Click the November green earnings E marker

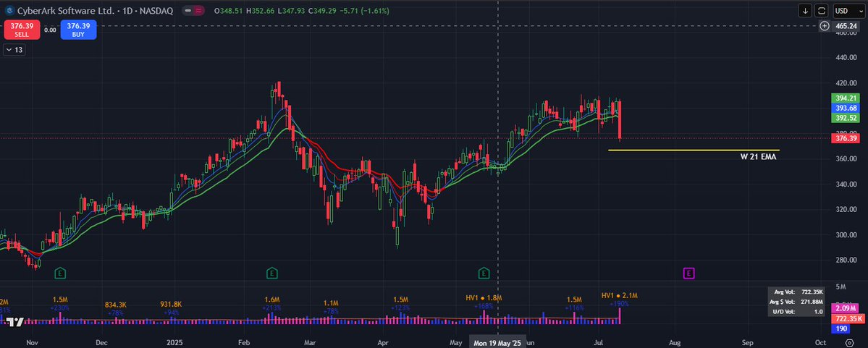pyautogui.click(x=60, y=273)
